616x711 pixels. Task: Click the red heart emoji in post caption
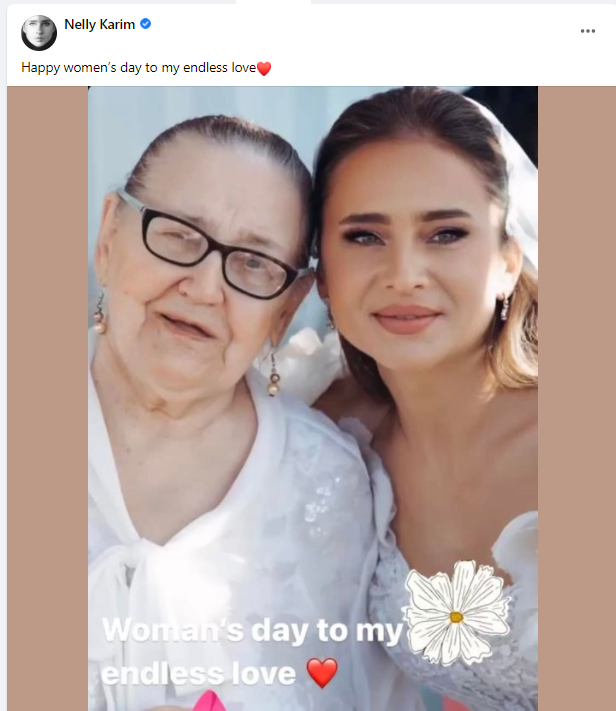tap(264, 69)
